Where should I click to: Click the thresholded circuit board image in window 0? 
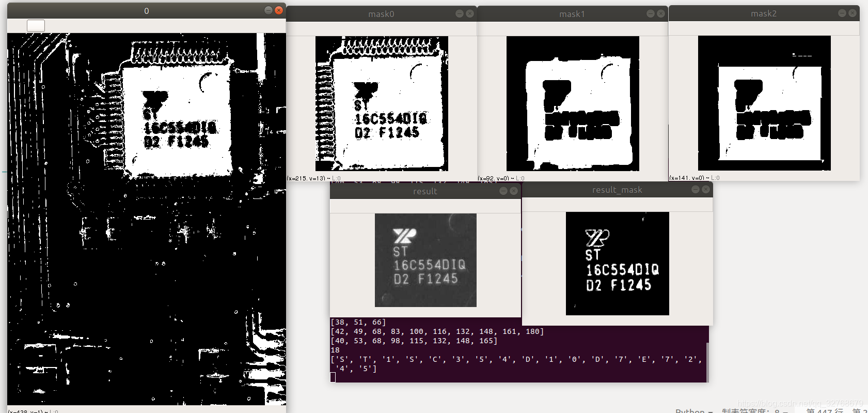146,219
